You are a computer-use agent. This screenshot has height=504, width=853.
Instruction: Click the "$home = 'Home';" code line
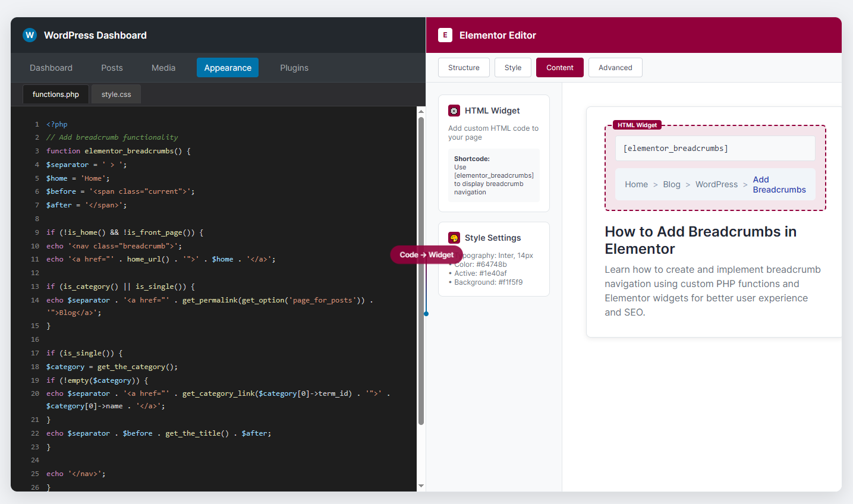click(78, 178)
